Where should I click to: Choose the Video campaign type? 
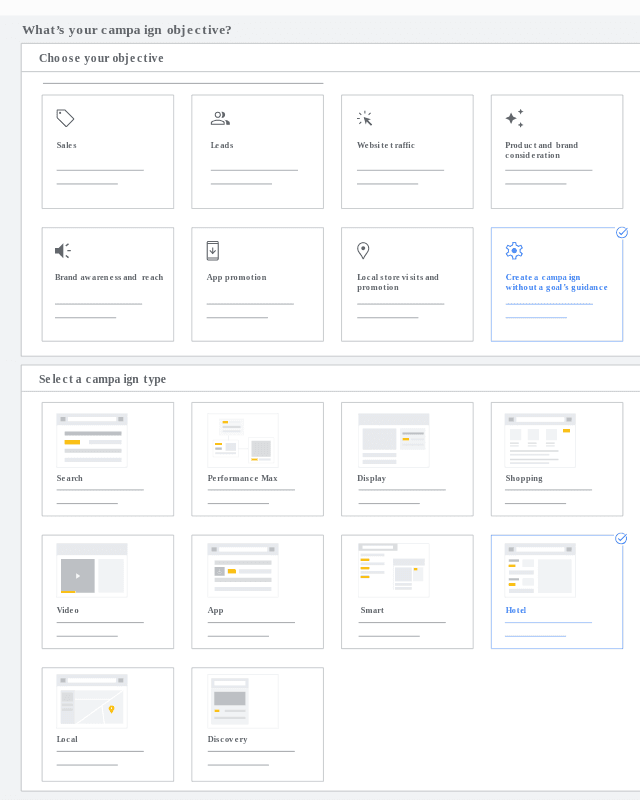92,570
